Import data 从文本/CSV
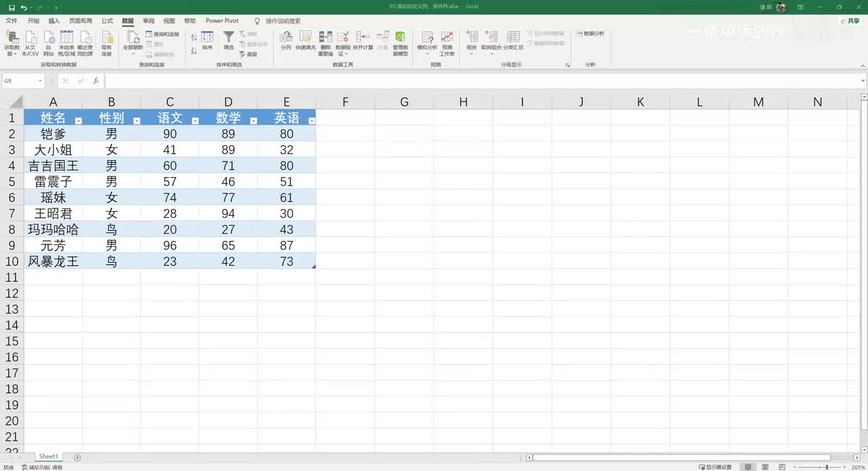Image resolution: width=868 pixels, height=471 pixels. click(31, 43)
